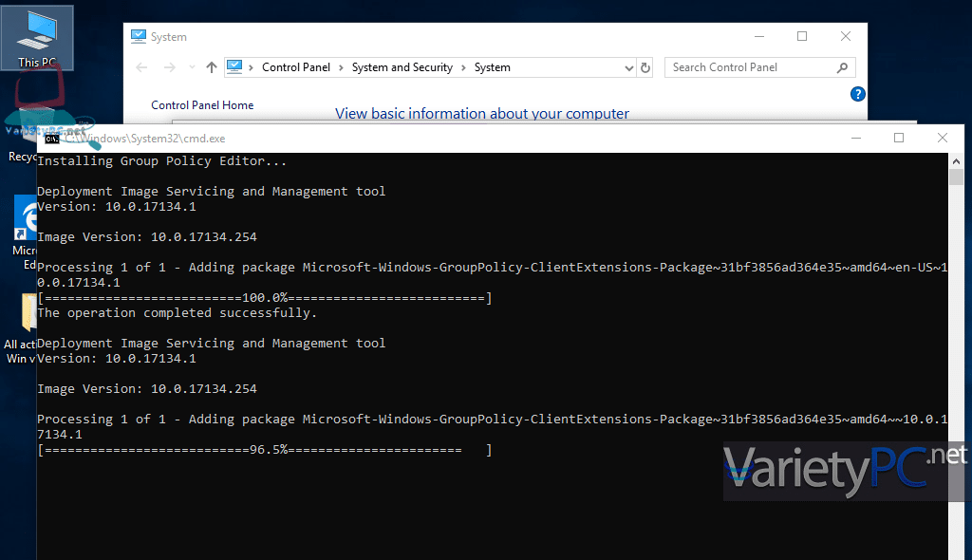
Task: Click the System breadcrumb item
Action: point(493,67)
